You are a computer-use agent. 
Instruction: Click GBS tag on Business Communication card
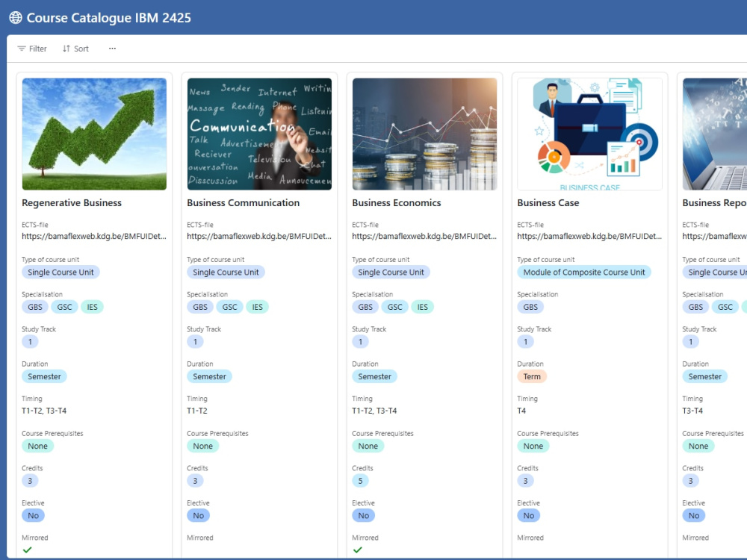(x=200, y=307)
